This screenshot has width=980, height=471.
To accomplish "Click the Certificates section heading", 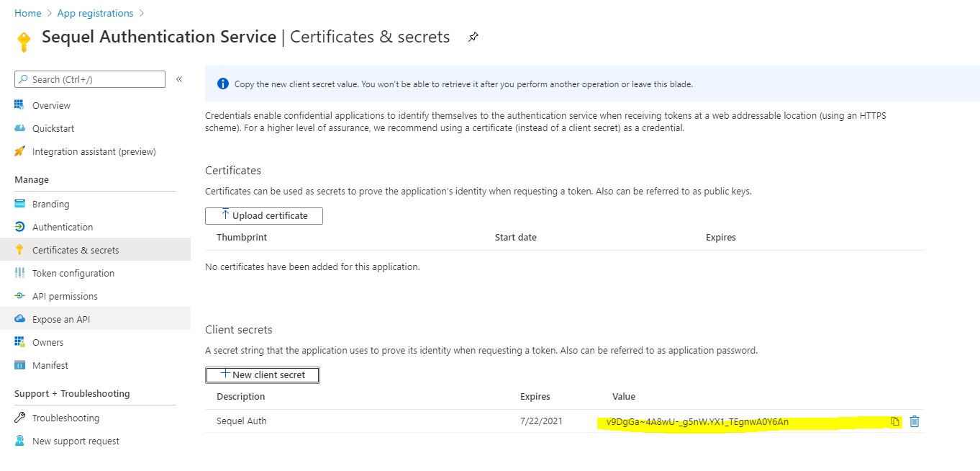I will pyautogui.click(x=233, y=170).
